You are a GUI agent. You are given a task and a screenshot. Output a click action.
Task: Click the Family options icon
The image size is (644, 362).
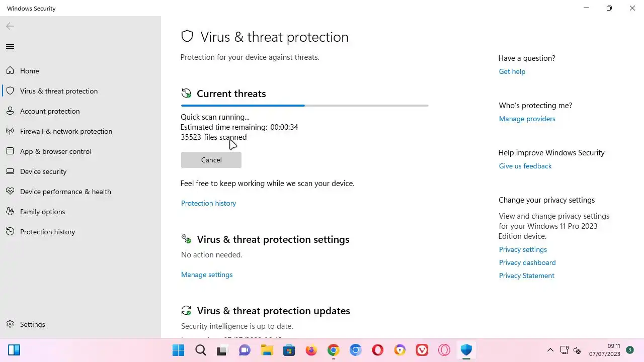10,212
